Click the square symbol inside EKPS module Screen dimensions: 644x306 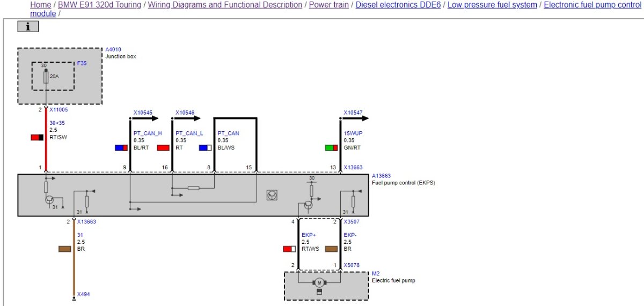point(272,196)
